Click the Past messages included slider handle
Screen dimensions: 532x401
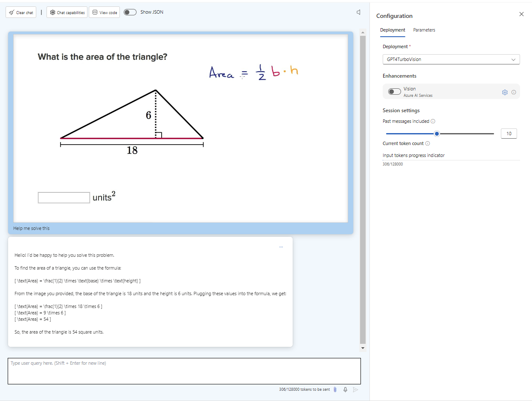point(436,134)
